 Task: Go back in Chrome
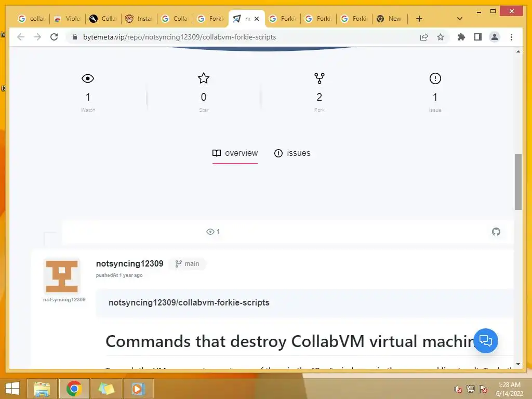pos(21,37)
